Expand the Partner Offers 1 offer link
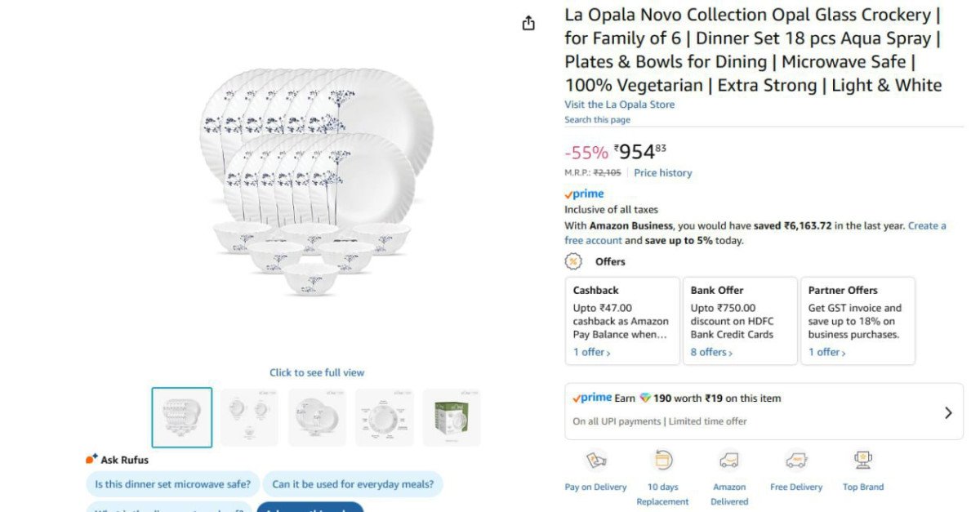 tap(826, 352)
